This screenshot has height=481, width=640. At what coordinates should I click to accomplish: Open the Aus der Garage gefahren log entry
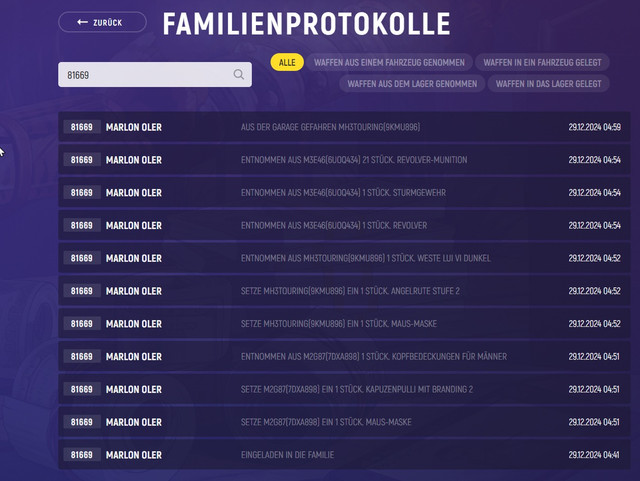344,127
